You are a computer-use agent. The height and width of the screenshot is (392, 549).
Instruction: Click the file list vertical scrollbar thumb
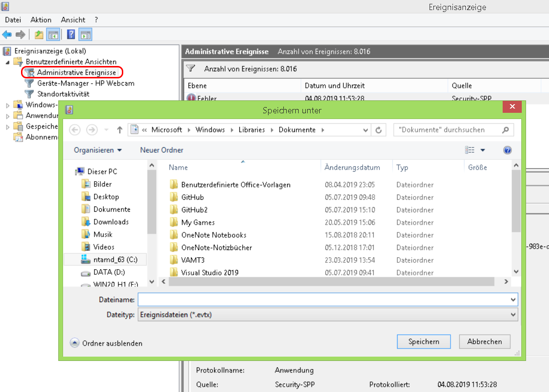[x=516, y=201]
